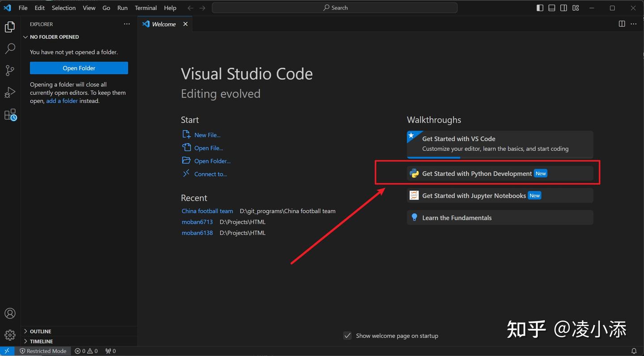This screenshot has width=644, height=356.
Task: Click the split editor right icon
Action: pos(622,24)
